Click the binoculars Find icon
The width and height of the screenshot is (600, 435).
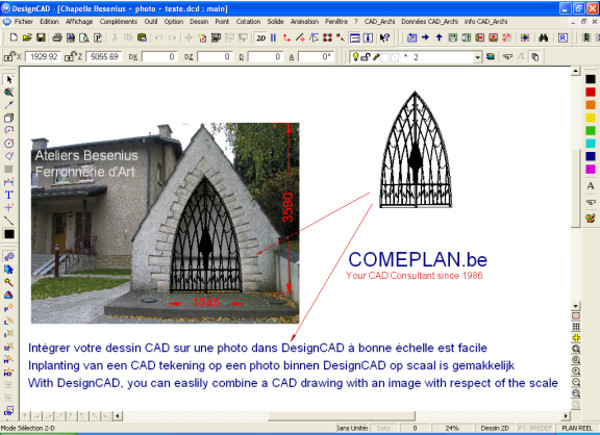[543, 37]
